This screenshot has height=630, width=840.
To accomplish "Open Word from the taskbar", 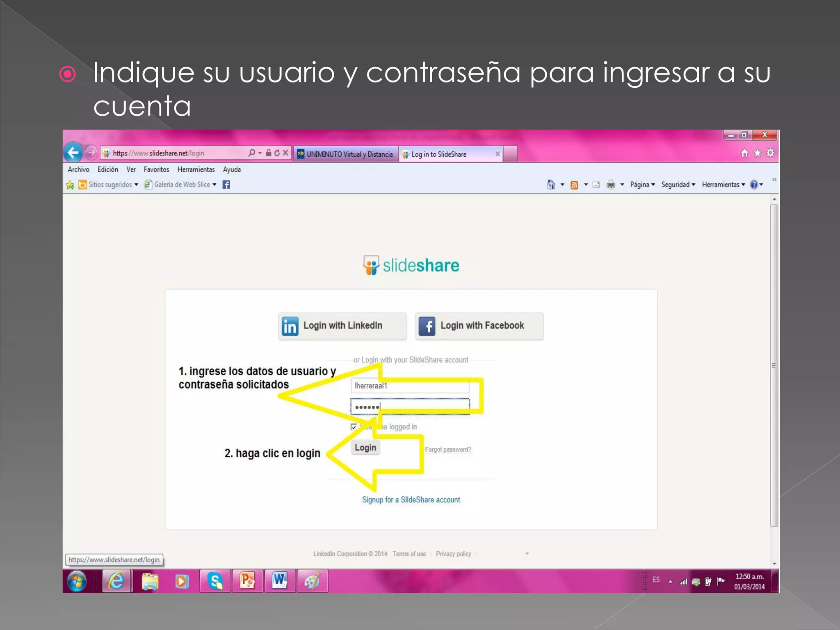I will (x=280, y=581).
